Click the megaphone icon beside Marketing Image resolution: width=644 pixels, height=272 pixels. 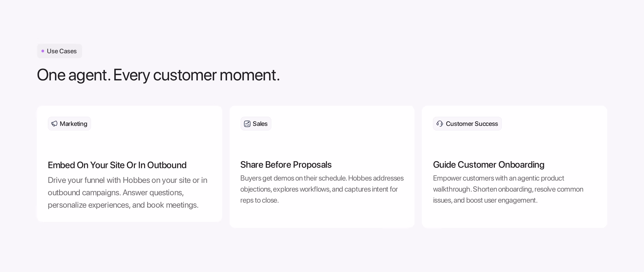click(x=54, y=124)
